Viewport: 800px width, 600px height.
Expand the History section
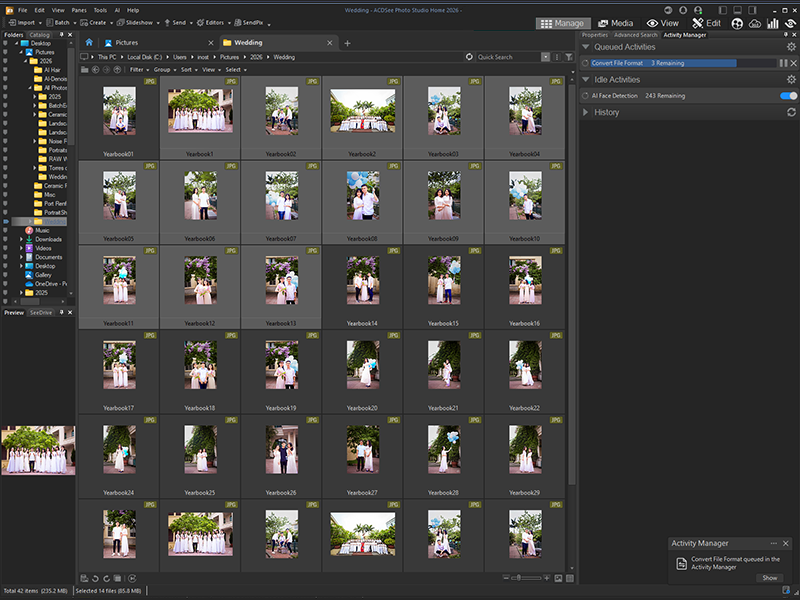coord(585,112)
